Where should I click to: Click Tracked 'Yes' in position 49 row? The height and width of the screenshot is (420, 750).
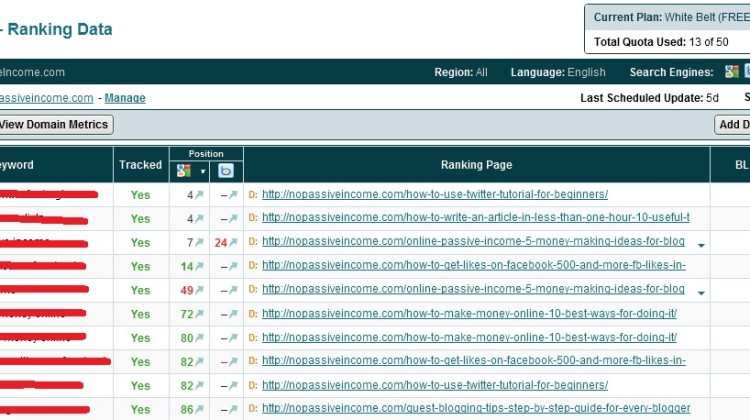tap(141, 290)
